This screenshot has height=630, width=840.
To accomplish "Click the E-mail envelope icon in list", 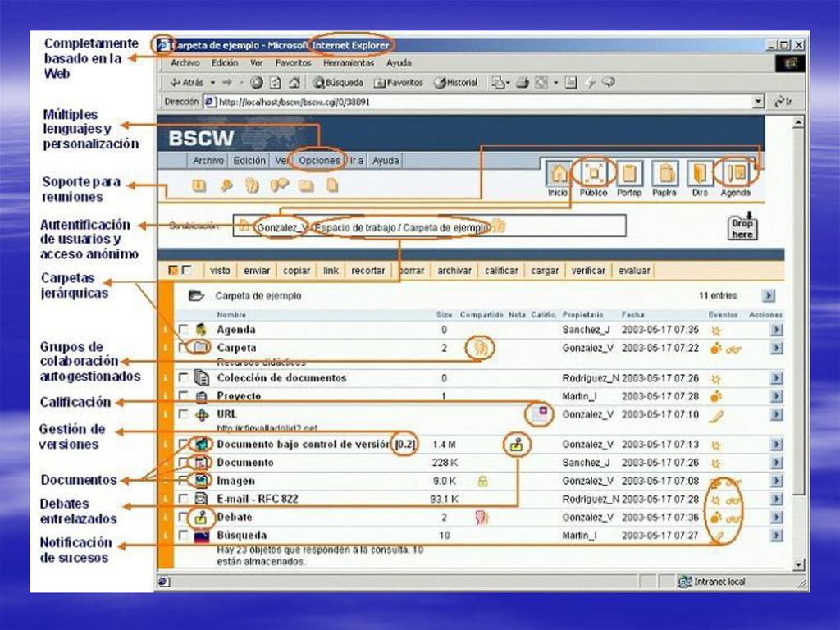I will [201, 499].
